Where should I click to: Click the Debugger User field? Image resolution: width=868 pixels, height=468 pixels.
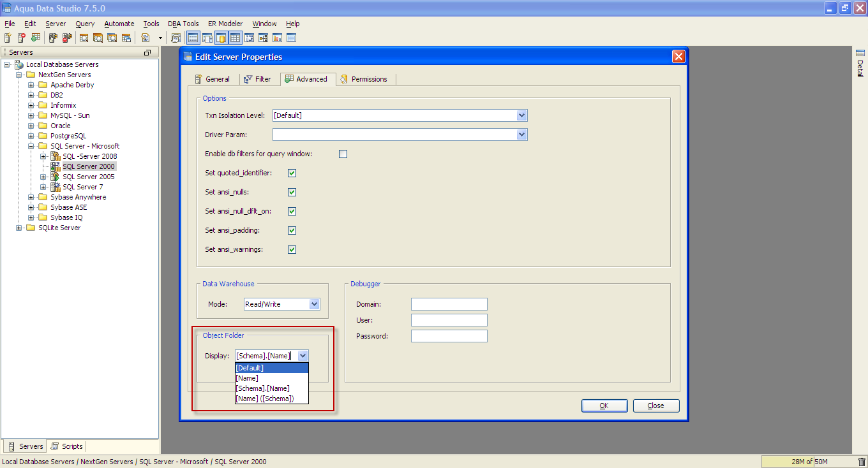[449, 320]
